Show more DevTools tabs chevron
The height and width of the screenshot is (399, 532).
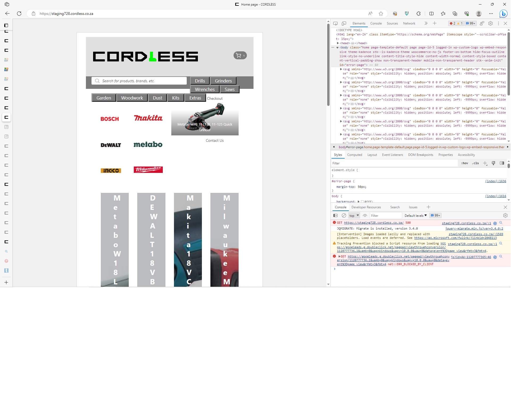426,23
